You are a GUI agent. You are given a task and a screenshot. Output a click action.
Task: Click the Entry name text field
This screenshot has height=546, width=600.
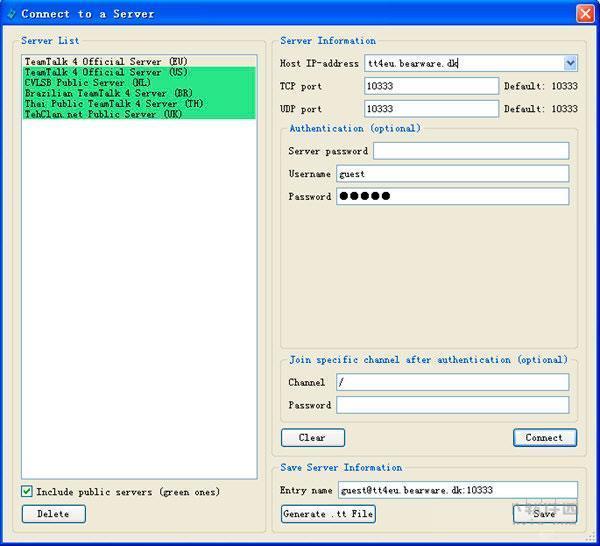pyautogui.click(x=456, y=490)
